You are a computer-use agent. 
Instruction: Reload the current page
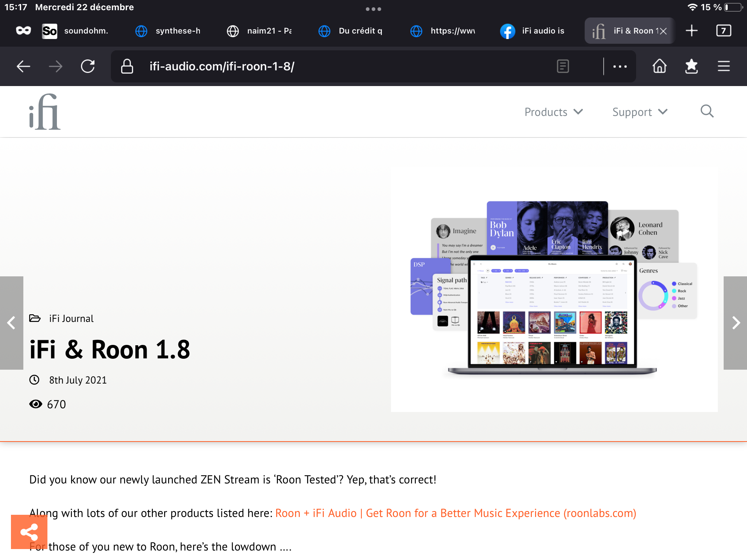tap(88, 66)
